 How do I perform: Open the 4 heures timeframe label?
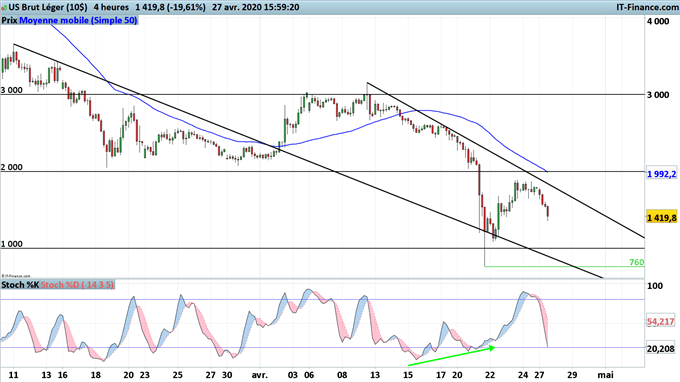[111, 7]
